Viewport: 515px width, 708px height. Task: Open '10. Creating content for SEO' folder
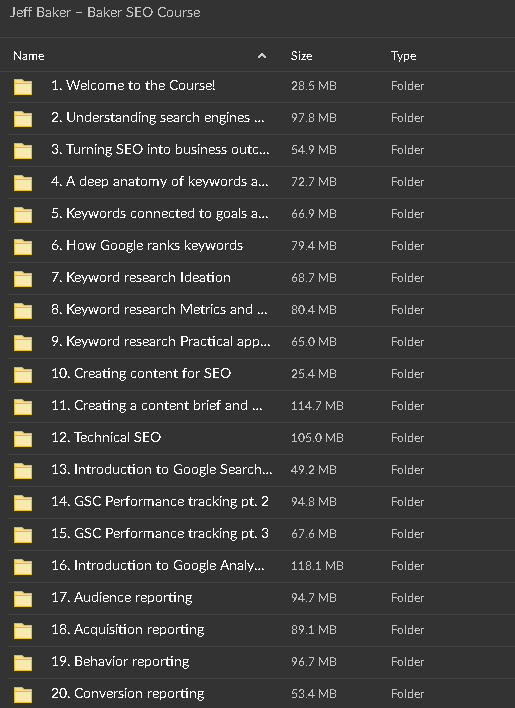tap(141, 374)
